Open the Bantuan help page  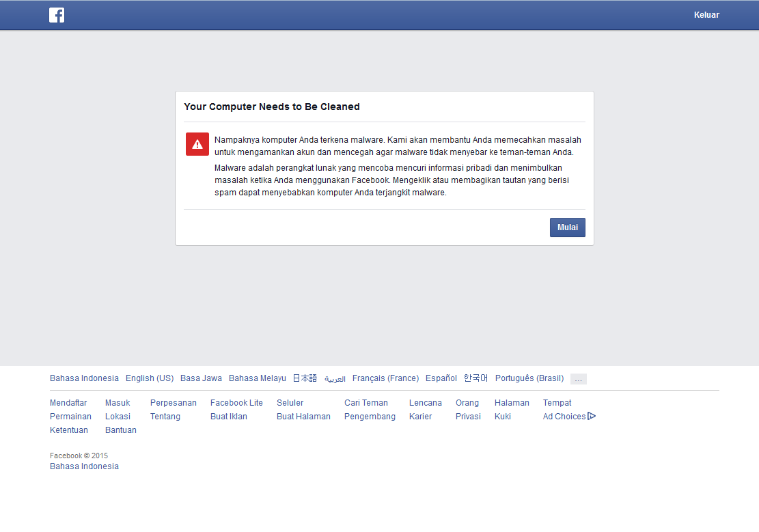(121, 430)
